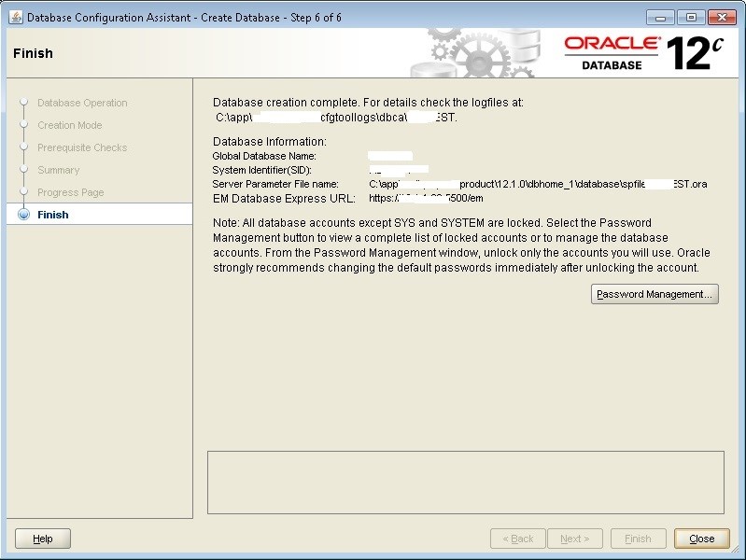Select the Summary step in sidebar
Viewport: 746px width, 560px height.
click(x=59, y=170)
